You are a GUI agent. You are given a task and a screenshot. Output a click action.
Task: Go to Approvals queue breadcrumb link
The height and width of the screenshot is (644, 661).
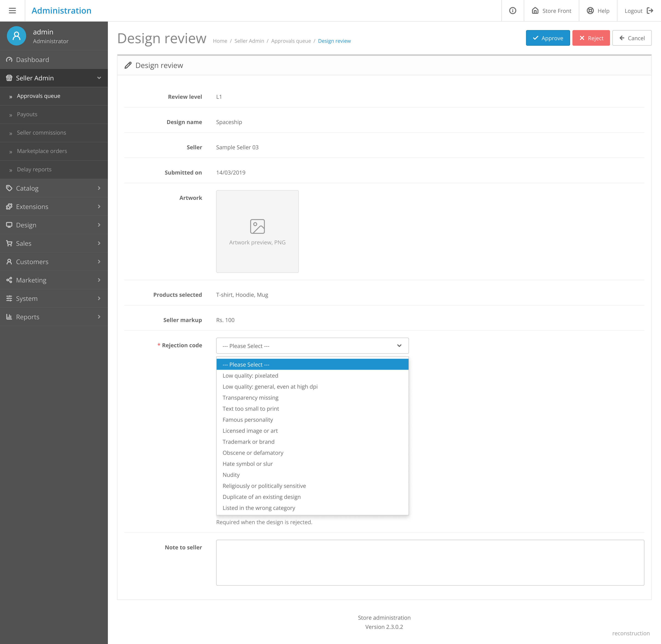(x=291, y=41)
